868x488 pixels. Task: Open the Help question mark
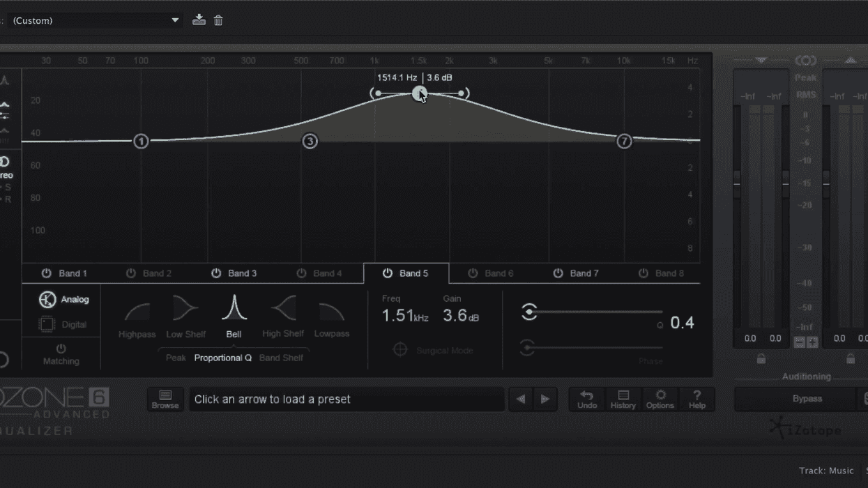[697, 399]
